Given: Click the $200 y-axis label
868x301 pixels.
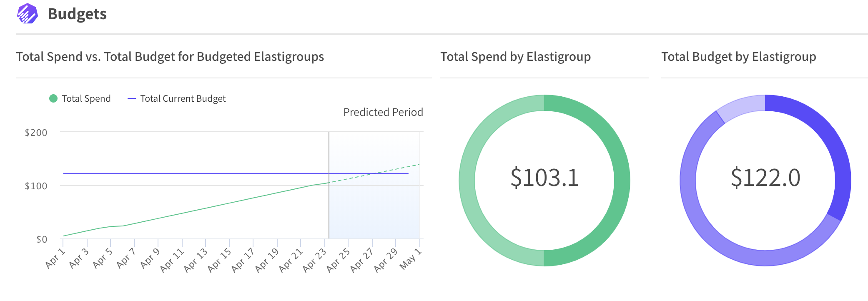Looking at the screenshot, I should tap(36, 133).
